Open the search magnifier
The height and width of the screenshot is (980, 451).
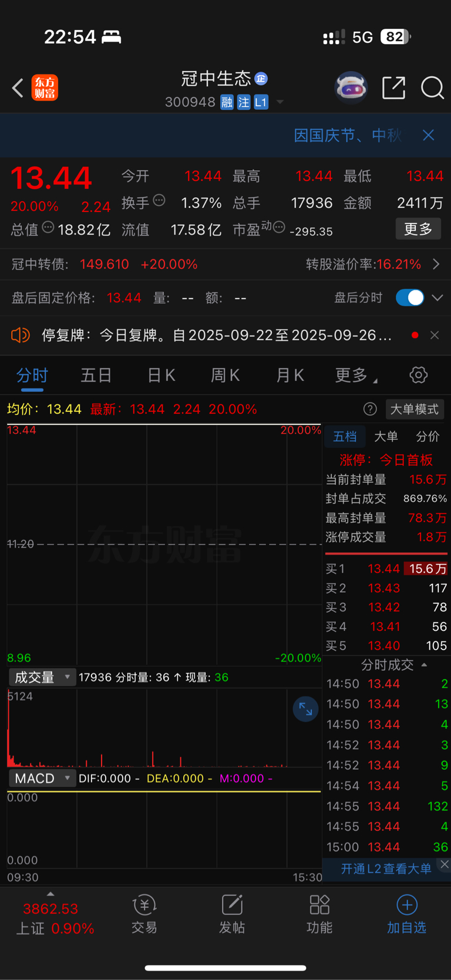click(x=432, y=88)
